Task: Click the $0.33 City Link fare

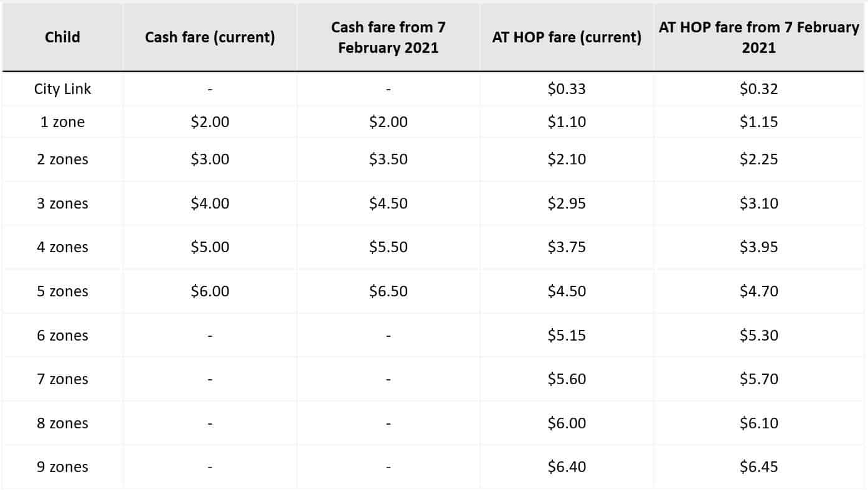Action: (x=567, y=89)
